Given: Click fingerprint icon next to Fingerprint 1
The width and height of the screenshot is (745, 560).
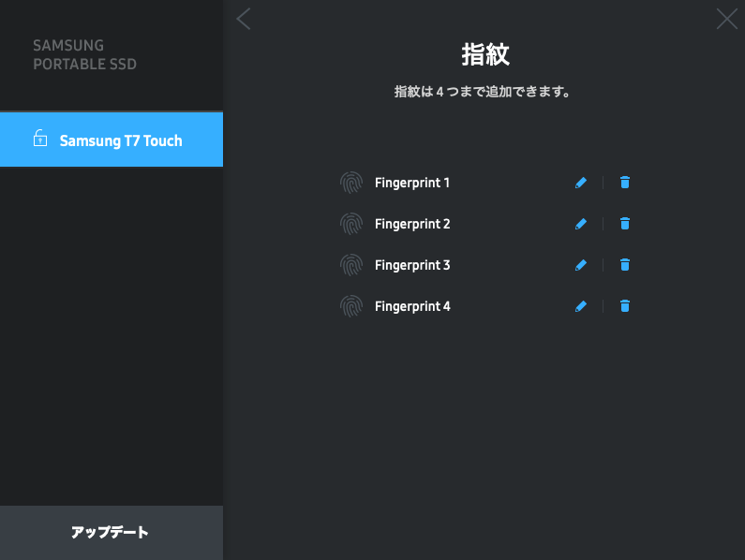Looking at the screenshot, I should pyautogui.click(x=351, y=183).
